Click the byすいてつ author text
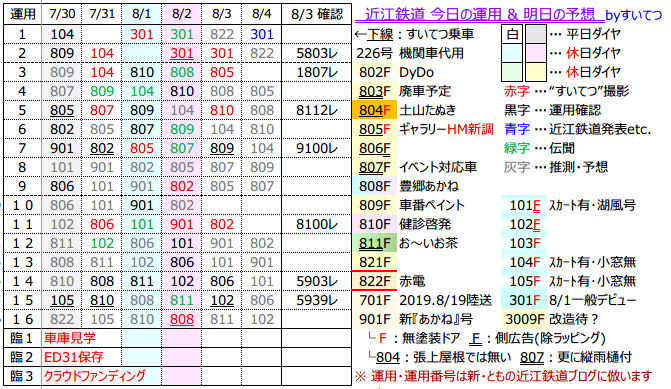The width and height of the screenshot is (671, 389). [634, 16]
